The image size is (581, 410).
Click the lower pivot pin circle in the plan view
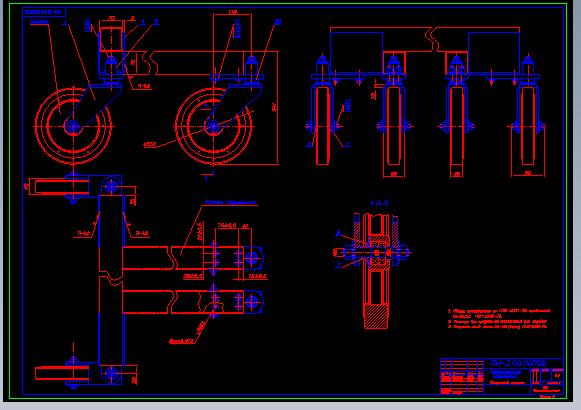pos(111,373)
